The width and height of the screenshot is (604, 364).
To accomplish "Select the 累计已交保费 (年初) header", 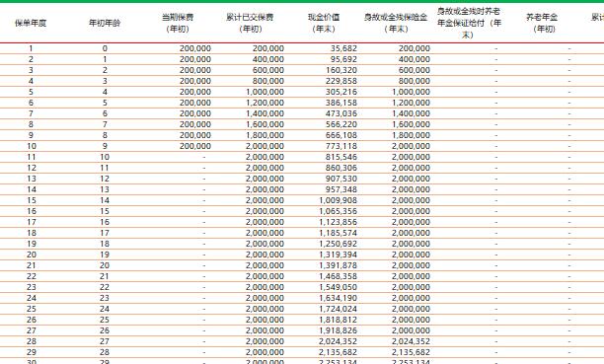I will pyautogui.click(x=251, y=23).
